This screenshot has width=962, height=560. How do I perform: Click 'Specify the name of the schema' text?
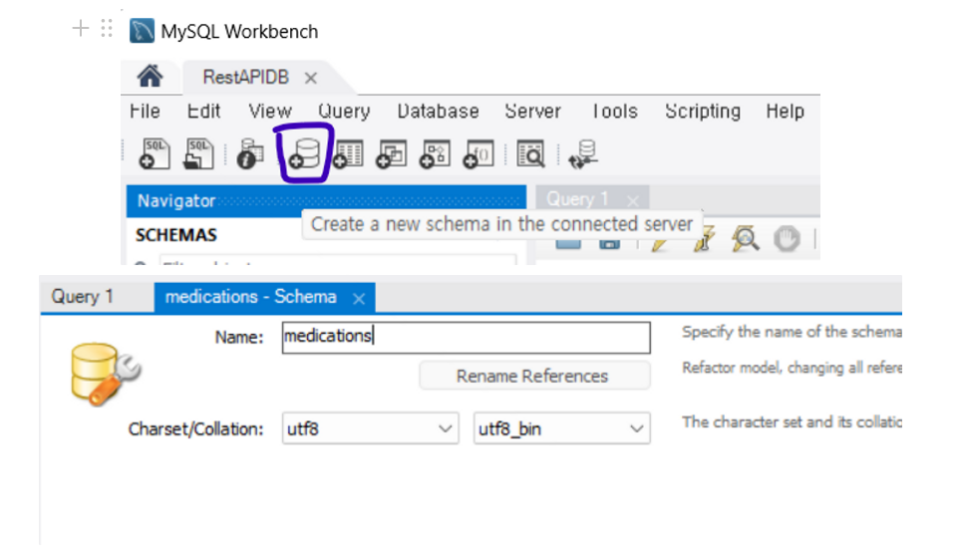[x=793, y=332]
